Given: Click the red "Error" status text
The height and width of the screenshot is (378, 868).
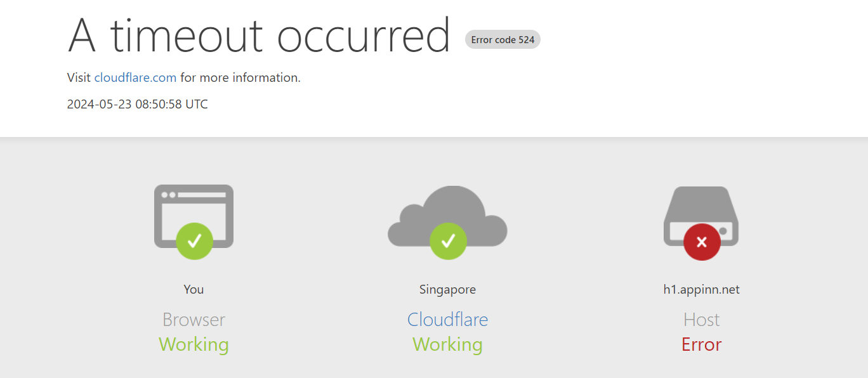Looking at the screenshot, I should click(701, 344).
